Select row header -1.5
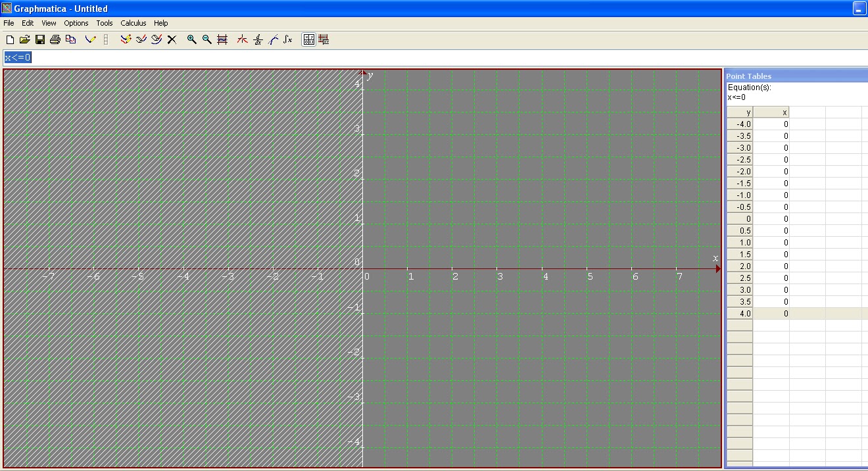The image size is (868, 471). click(x=740, y=184)
